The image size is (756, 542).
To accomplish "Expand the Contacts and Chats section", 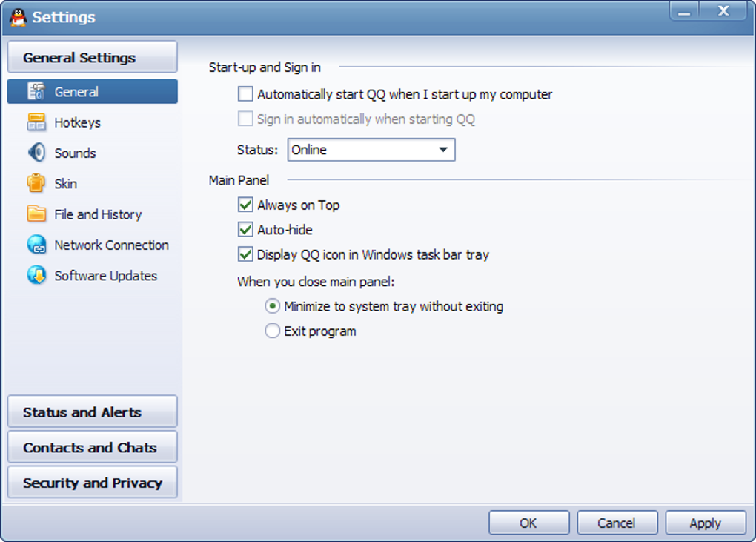I will tap(92, 448).
